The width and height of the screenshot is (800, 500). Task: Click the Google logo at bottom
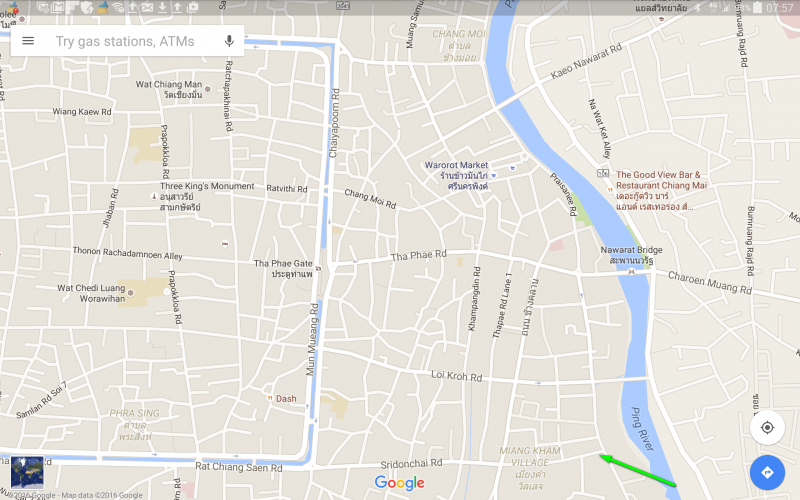coord(399,483)
